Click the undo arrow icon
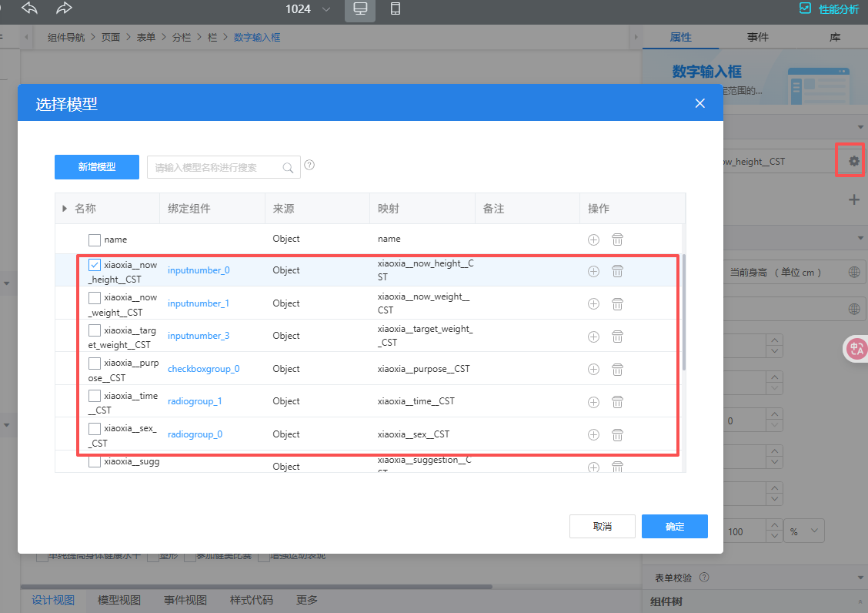Viewport: 868px width, 613px height. click(x=29, y=8)
